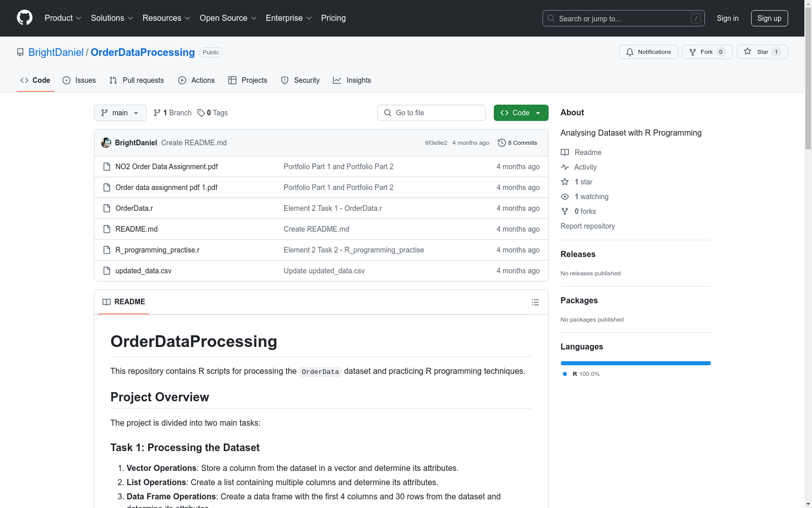Click the book icon beside Readme in About
This screenshot has width=812, height=508.
(565, 152)
